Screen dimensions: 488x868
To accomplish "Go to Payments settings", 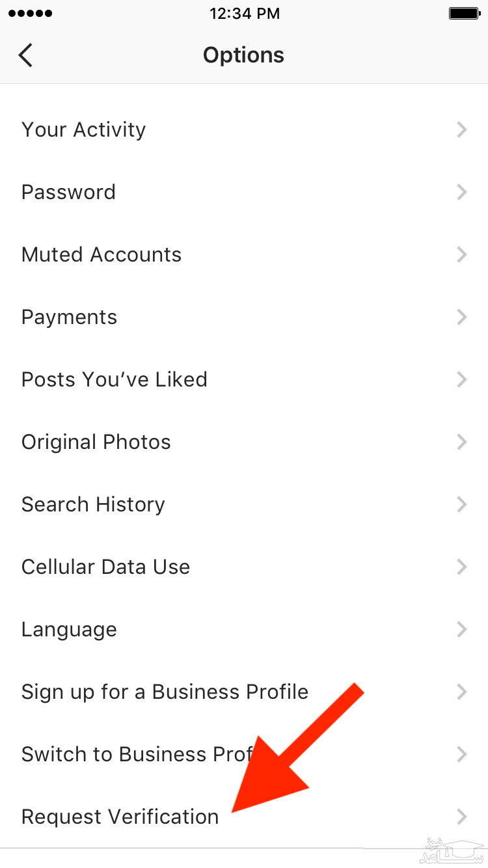I will [70, 317].
